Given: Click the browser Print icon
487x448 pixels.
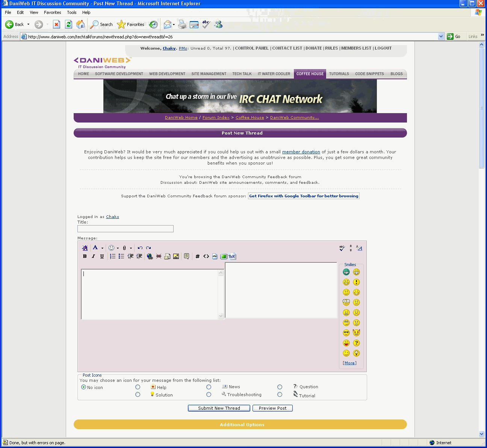Looking at the screenshot, I should click(x=182, y=24).
